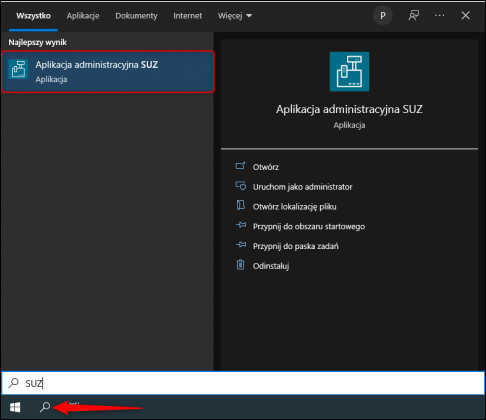
Task: Choose Otwórz lokalizację pliku
Action: point(294,207)
